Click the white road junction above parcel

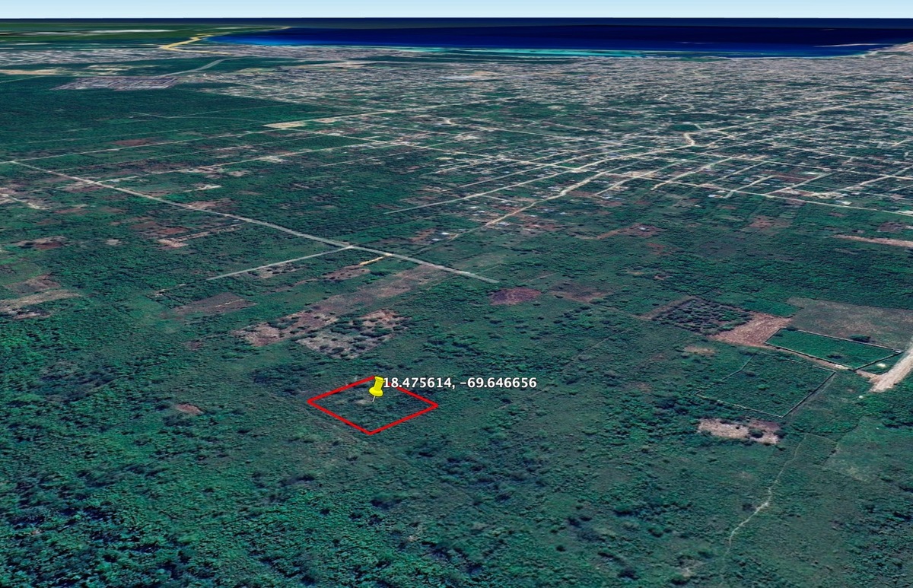(x=352, y=246)
